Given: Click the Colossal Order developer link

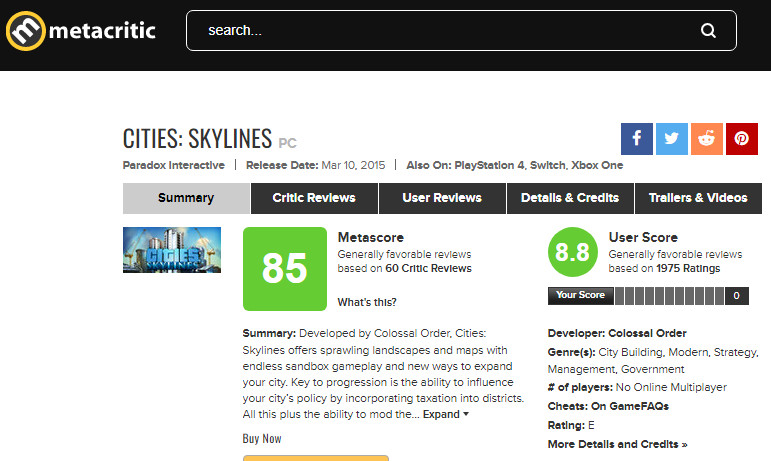Looking at the screenshot, I should (x=647, y=333).
